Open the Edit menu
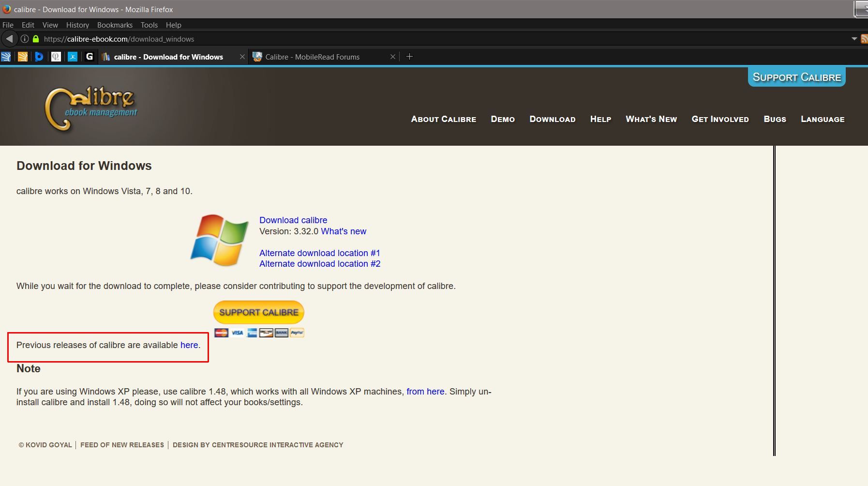 28,25
